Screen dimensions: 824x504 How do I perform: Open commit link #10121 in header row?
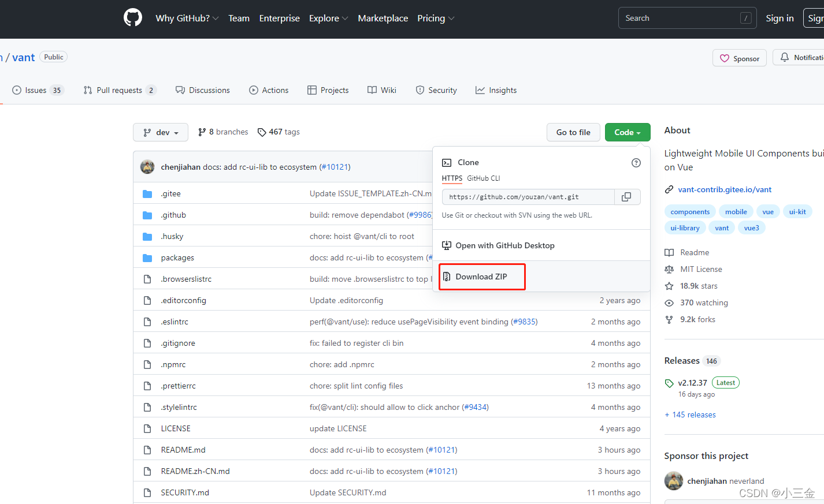[x=335, y=167]
